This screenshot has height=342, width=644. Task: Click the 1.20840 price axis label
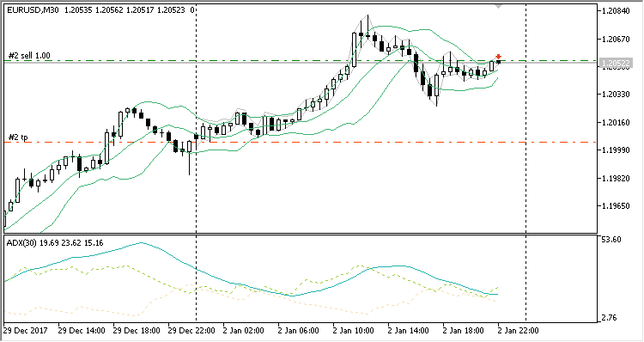point(616,11)
